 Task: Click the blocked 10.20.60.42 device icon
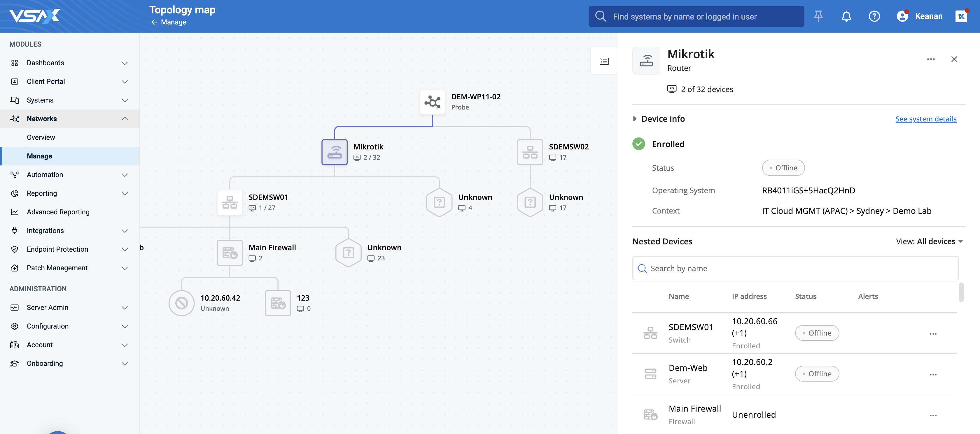click(181, 303)
